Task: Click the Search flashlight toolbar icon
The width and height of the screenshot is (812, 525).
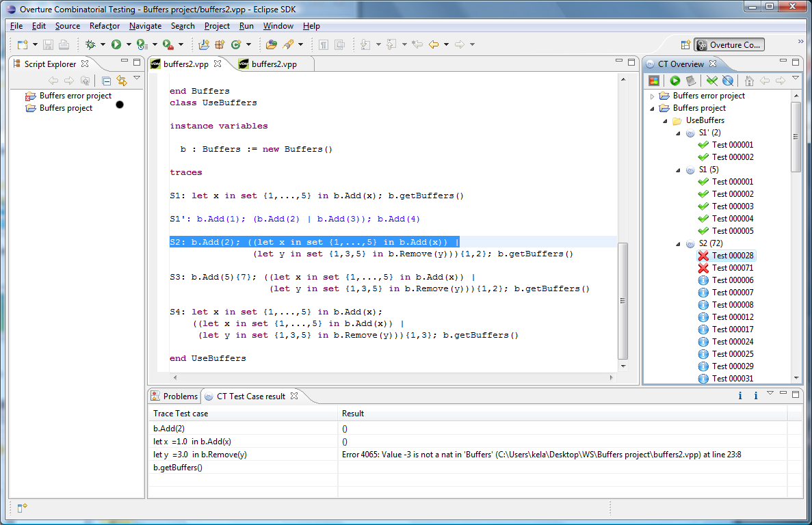Action: point(288,45)
